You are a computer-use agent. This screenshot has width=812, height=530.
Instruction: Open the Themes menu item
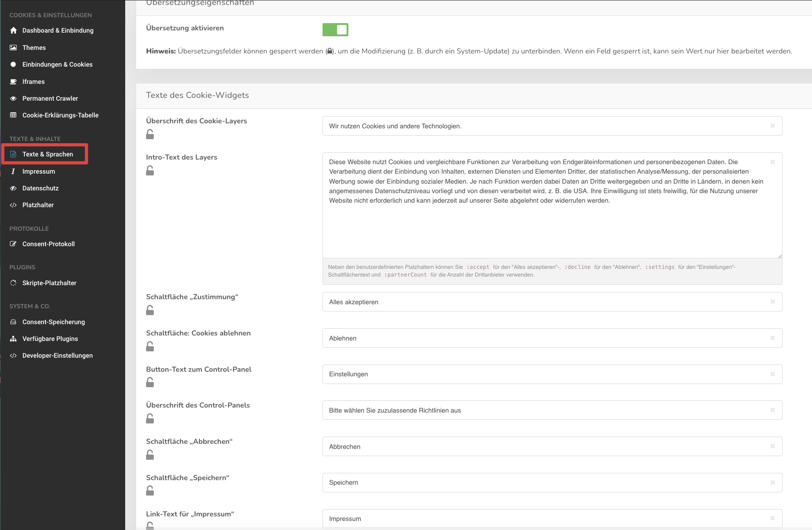click(x=34, y=48)
